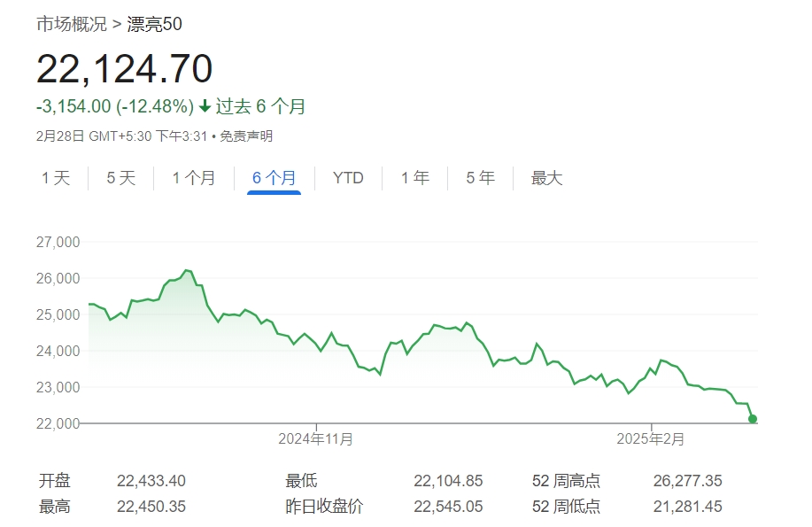The height and width of the screenshot is (527, 812).
Task: Select the 1个月 chart period
Action: (x=193, y=177)
